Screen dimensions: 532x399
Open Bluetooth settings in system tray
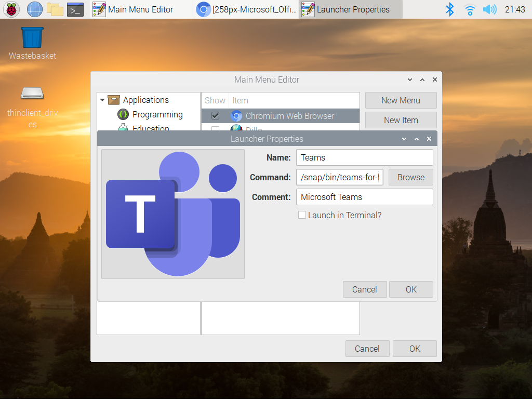[449, 9]
